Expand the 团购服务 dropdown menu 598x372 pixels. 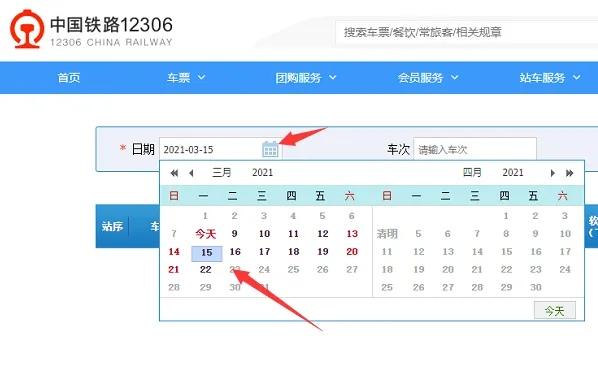306,78
